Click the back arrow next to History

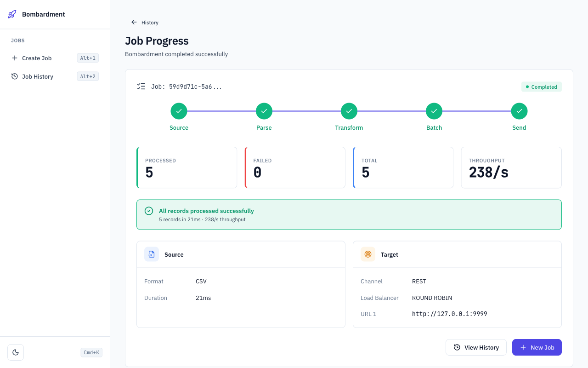(133, 22)
